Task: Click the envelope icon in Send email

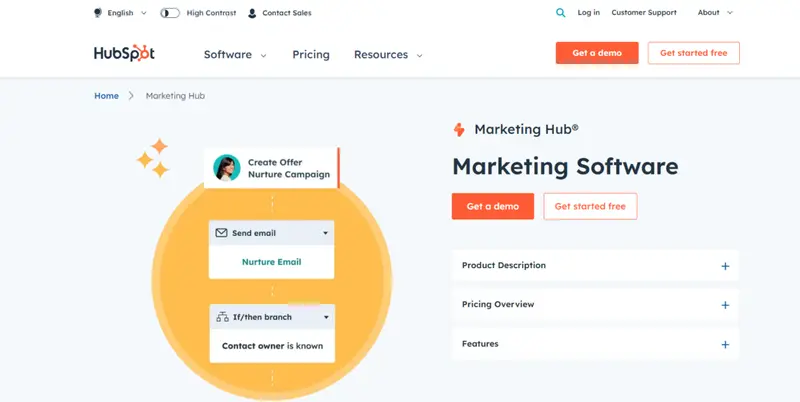Action: coord(222,233)
